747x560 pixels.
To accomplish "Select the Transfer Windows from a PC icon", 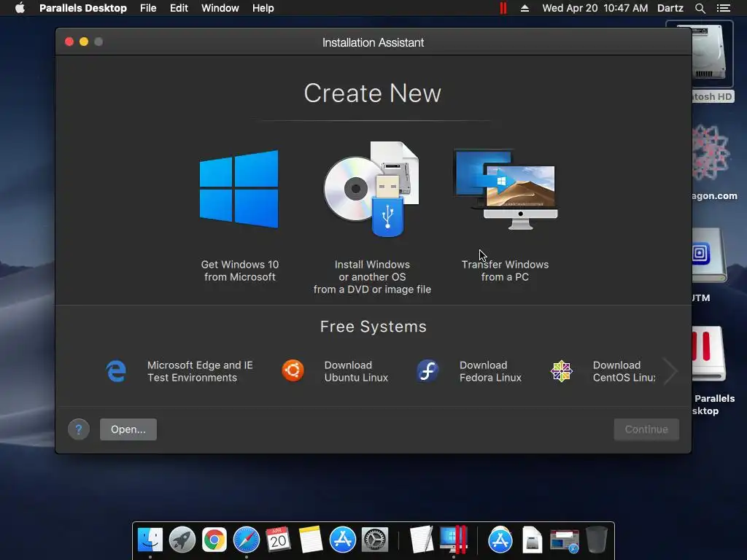I will point(506,189).
